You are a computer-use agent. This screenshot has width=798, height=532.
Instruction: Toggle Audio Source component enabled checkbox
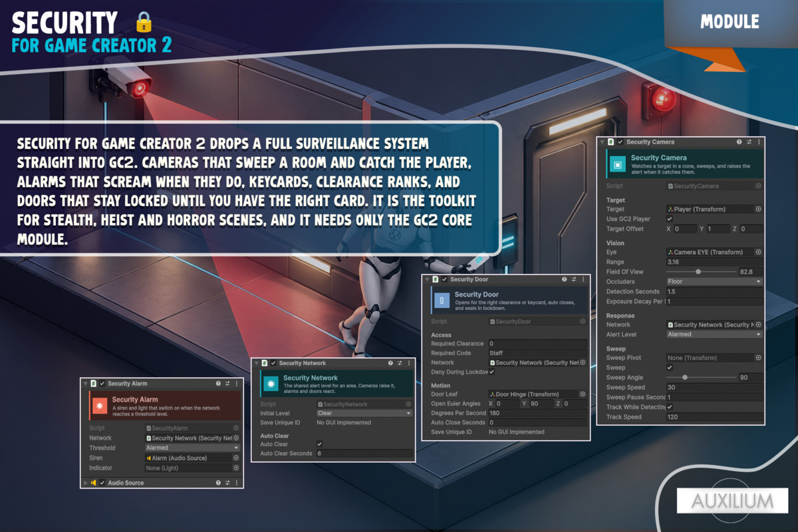tap(102, 483)
